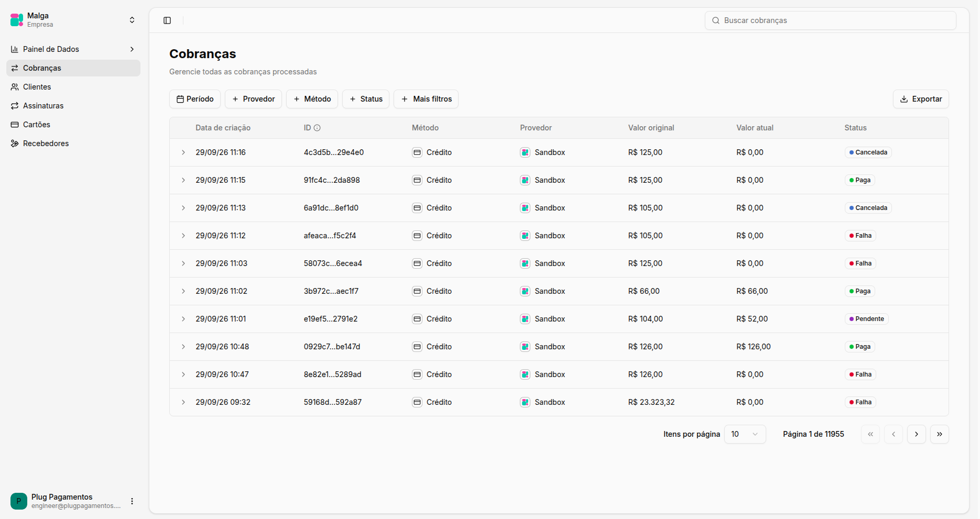Click the Plug Pagamentos avatar
Screen dimensions: 980x519
point(19,501)
